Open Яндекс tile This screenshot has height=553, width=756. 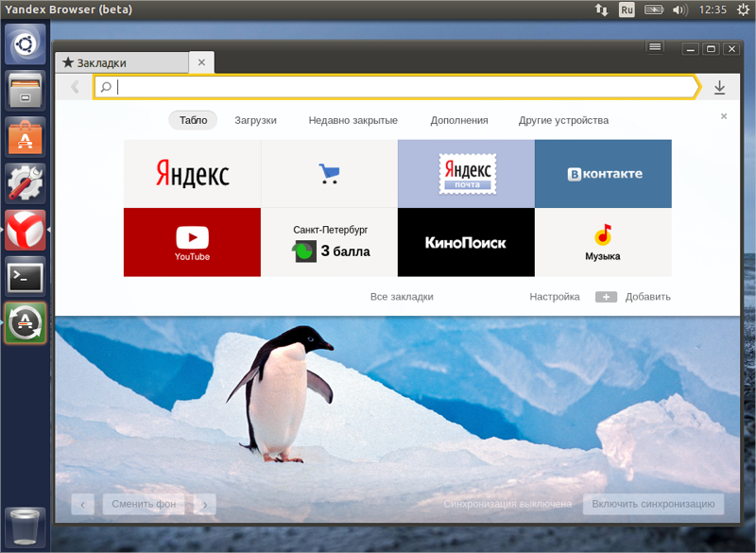(x=193, y=174)
